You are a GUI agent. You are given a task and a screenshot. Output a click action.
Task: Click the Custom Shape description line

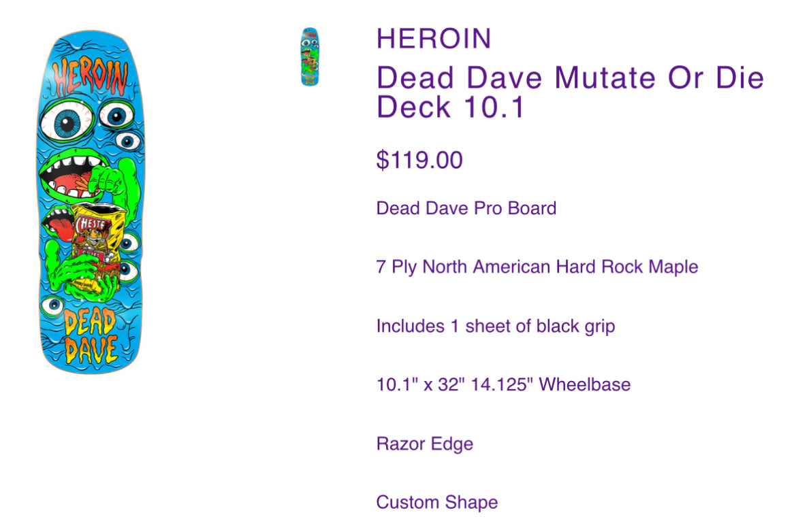pos(436,503)
